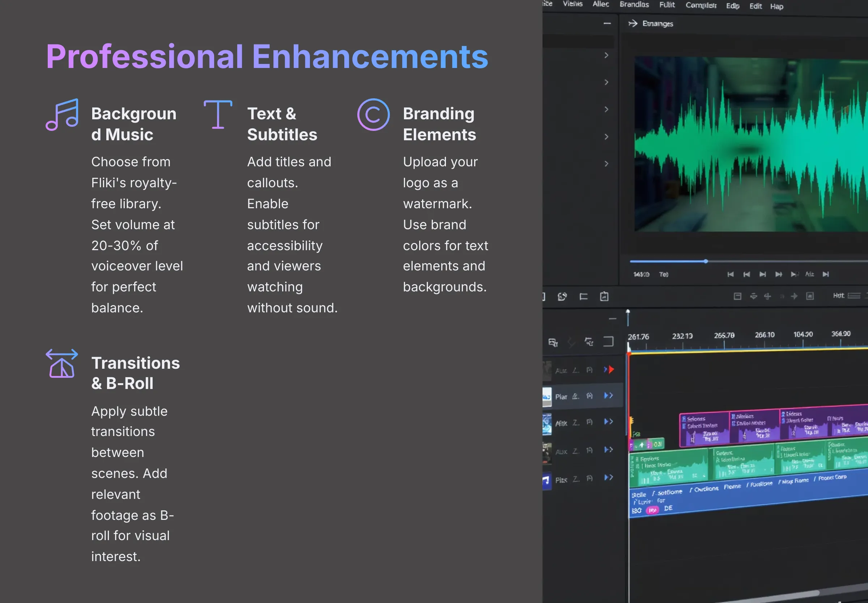Screen dimensions: 868x603
Task: Click the 261.76 label on the ruler
Action: [x=638, y=337]
